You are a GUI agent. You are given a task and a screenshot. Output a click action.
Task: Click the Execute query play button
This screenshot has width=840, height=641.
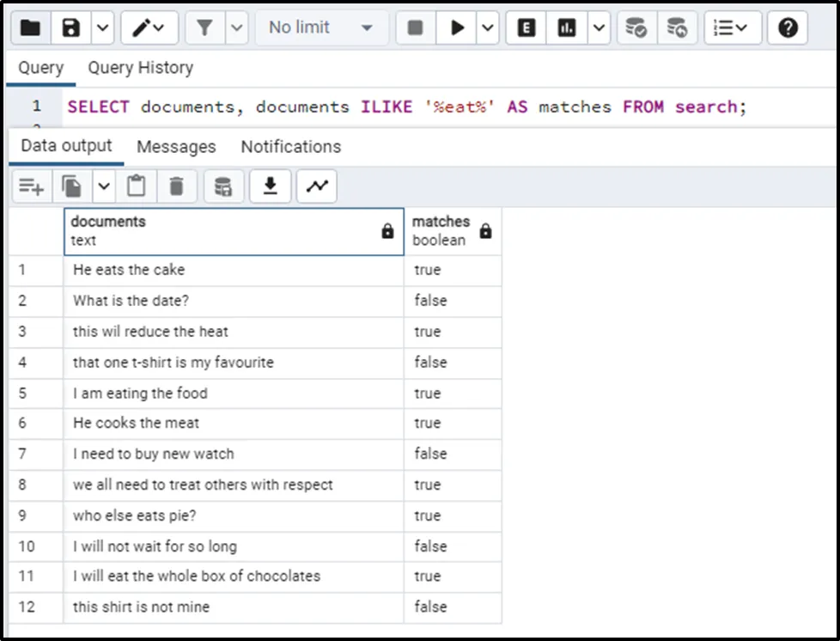[457, 28]
